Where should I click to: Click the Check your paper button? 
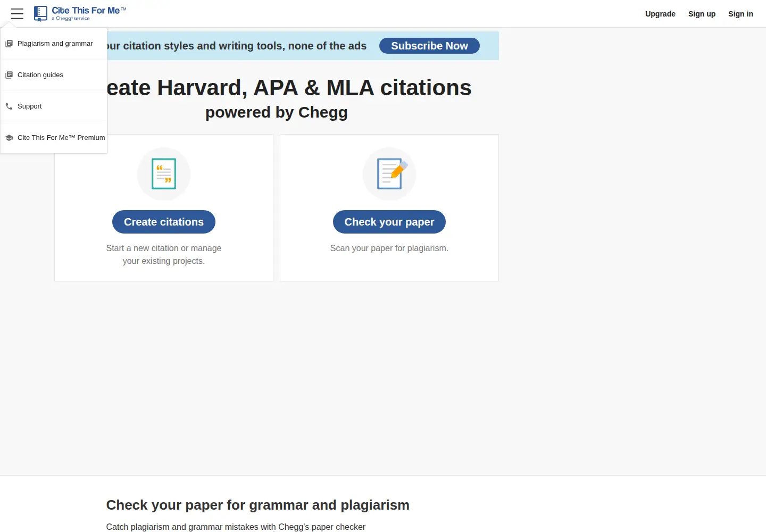(x=389, y=222)
